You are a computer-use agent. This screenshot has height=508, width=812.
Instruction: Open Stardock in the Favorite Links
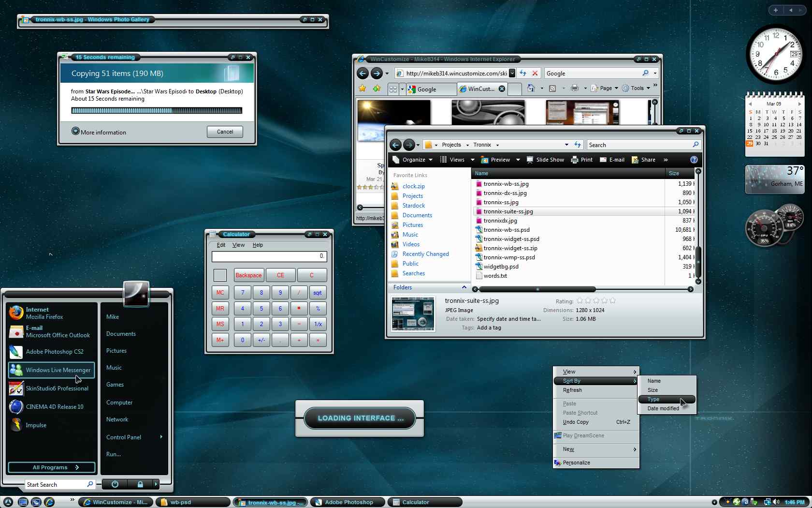click(x=413, y=206)
